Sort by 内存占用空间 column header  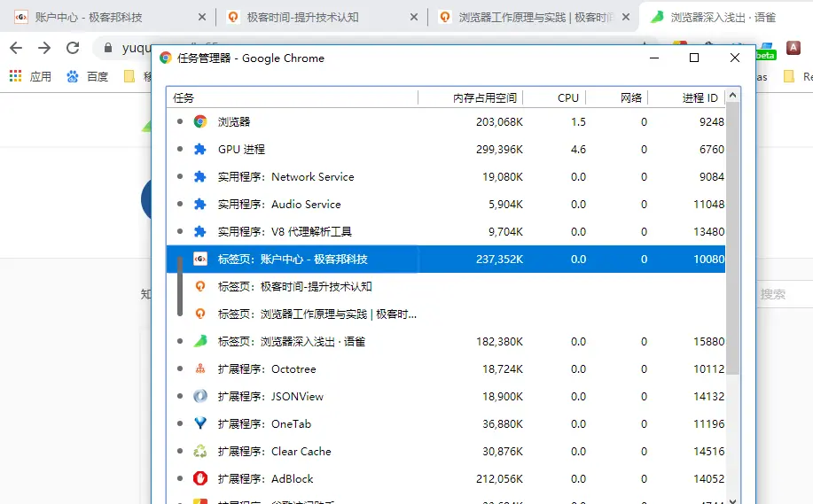(x=471, y=98)
